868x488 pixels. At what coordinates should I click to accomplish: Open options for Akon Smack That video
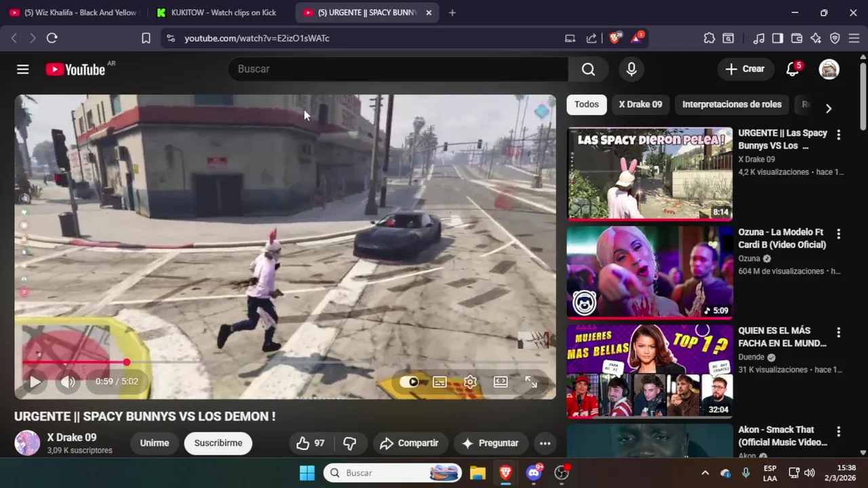coord(838,432)
